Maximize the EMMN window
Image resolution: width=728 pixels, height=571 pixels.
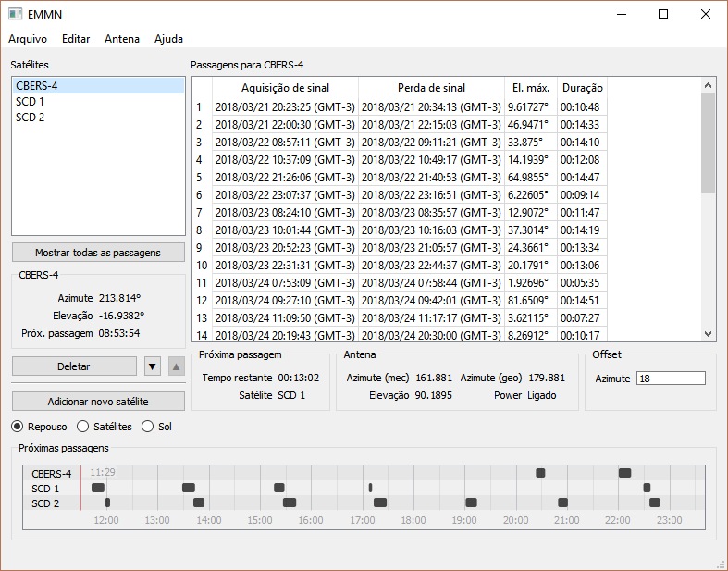[663, 14]
